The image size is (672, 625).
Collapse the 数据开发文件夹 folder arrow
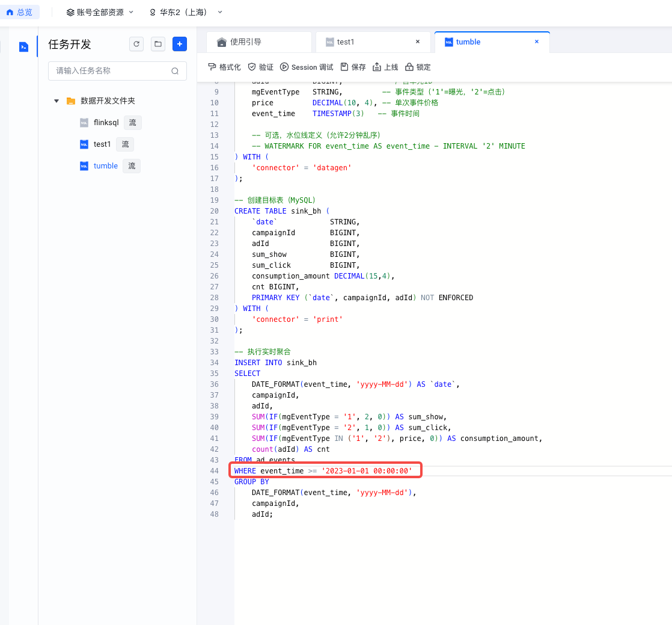pos(57,101)
